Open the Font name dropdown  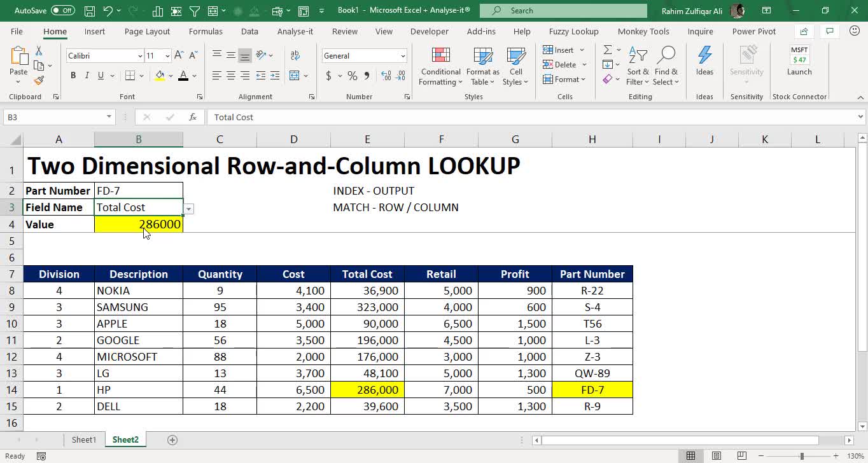pos(140,56)
